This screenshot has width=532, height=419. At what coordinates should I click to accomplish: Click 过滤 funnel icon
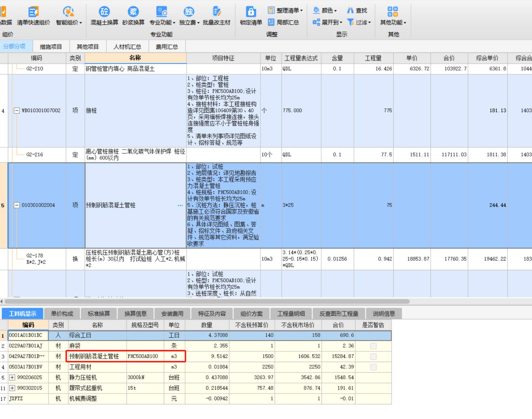click(x=351, y=22)
